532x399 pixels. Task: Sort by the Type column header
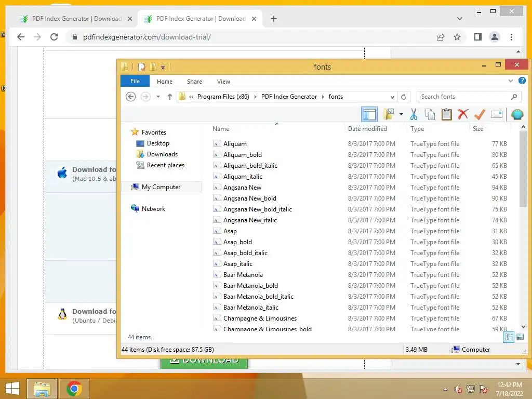[x=417, y=129]
